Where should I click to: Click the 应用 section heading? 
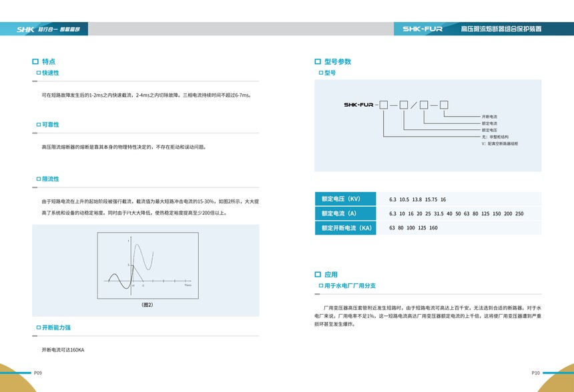331,275
